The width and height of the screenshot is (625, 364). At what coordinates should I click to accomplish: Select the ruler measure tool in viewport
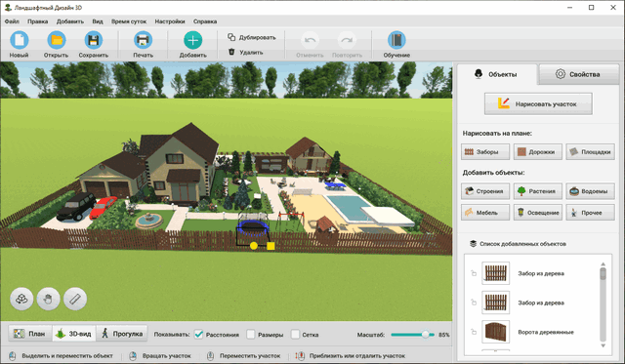coord(75,299)
